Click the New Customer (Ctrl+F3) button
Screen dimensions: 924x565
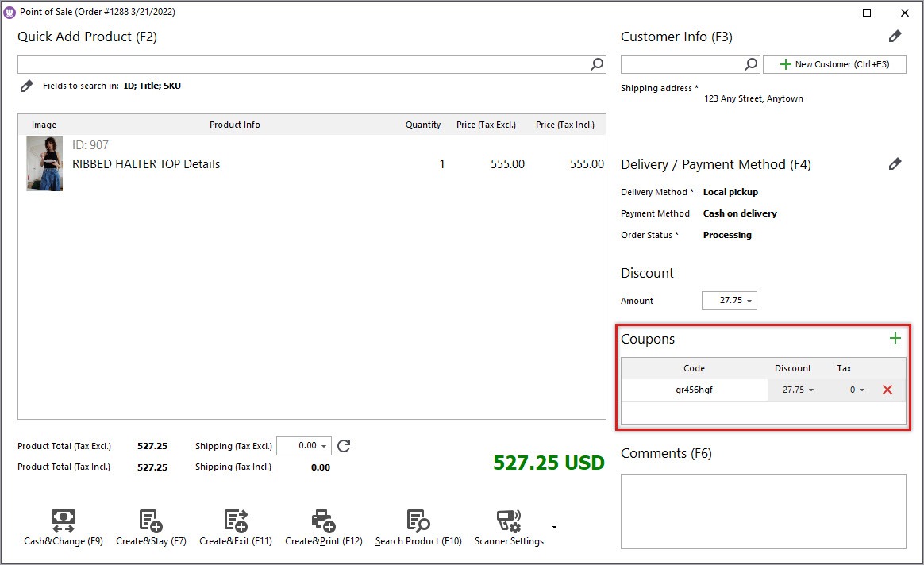(x=834, y=64)
